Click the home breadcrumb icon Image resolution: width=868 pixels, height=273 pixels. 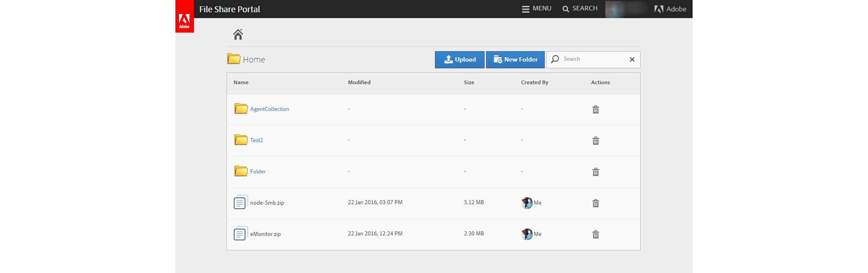238,34
